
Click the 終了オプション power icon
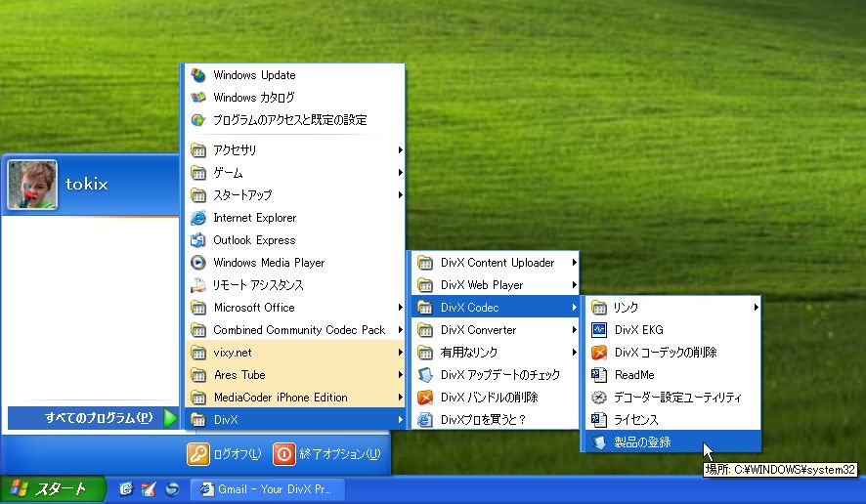click(284, 454)
